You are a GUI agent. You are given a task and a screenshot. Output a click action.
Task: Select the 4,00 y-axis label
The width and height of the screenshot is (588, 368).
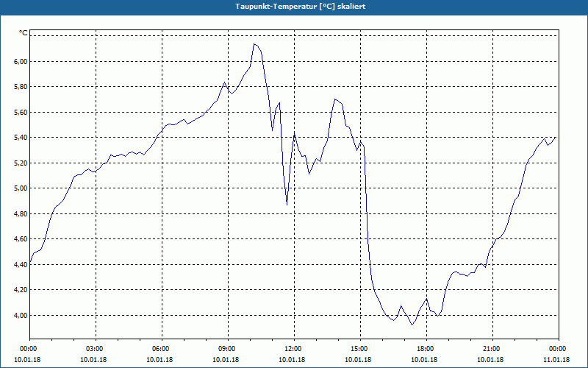tap(21, 316)
